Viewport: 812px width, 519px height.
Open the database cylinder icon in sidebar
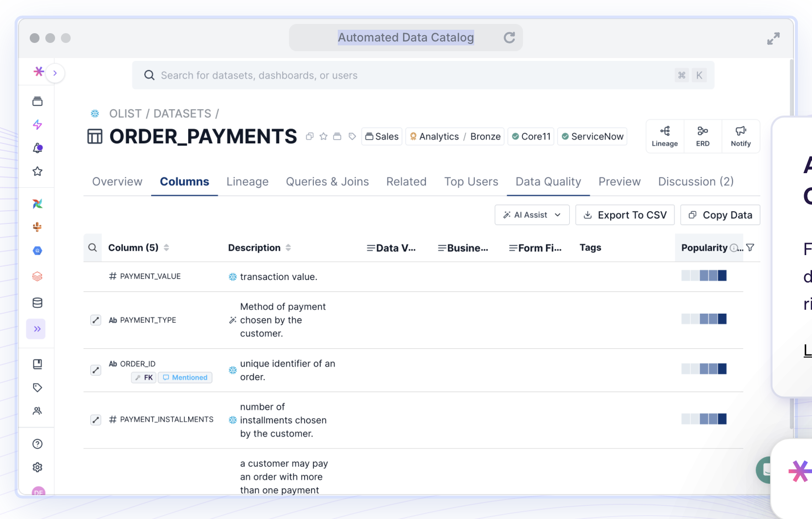tap(38, 303)
